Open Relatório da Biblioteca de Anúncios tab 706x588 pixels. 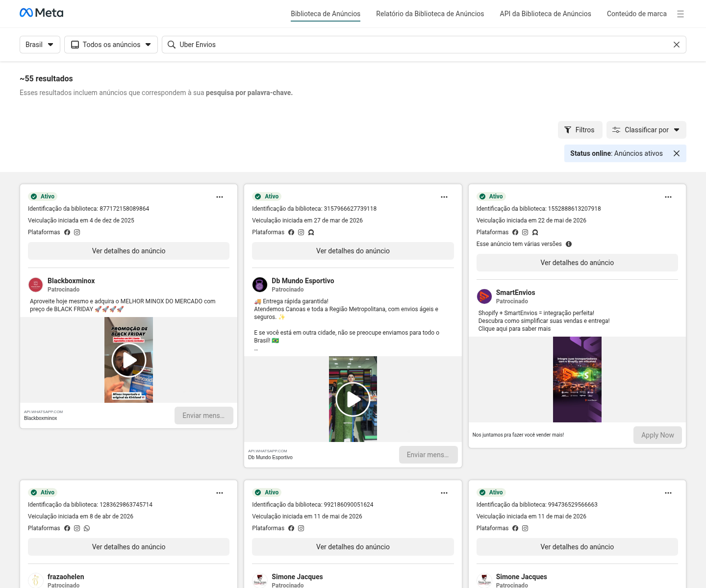(x=430, y=14)
